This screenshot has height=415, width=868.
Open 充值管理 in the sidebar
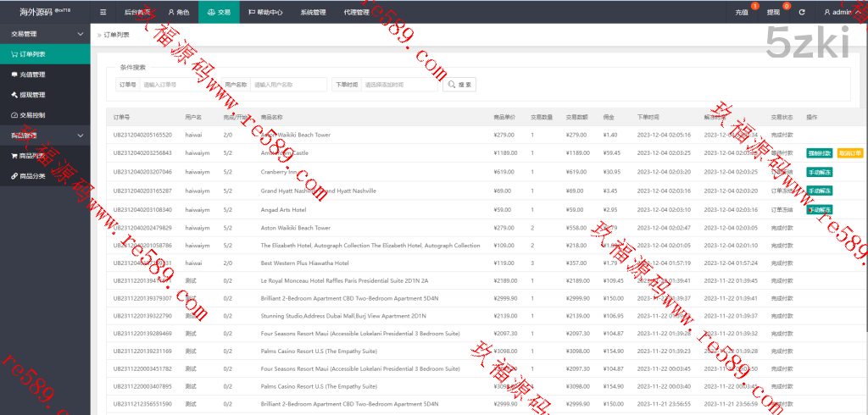[x=32, y=75]
